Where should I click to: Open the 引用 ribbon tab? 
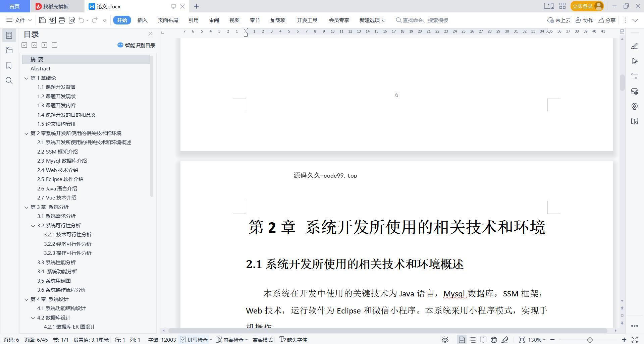[193, 20]
